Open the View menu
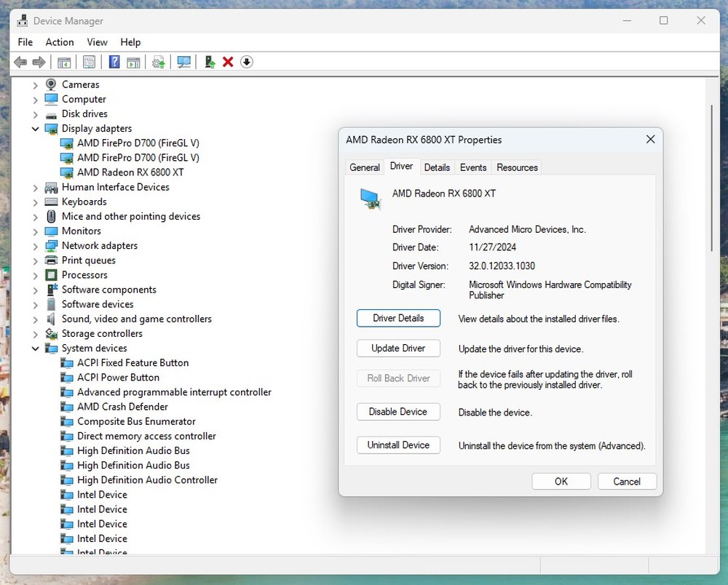This screenshot has width=728, height=585. click(x=97, y=42)
